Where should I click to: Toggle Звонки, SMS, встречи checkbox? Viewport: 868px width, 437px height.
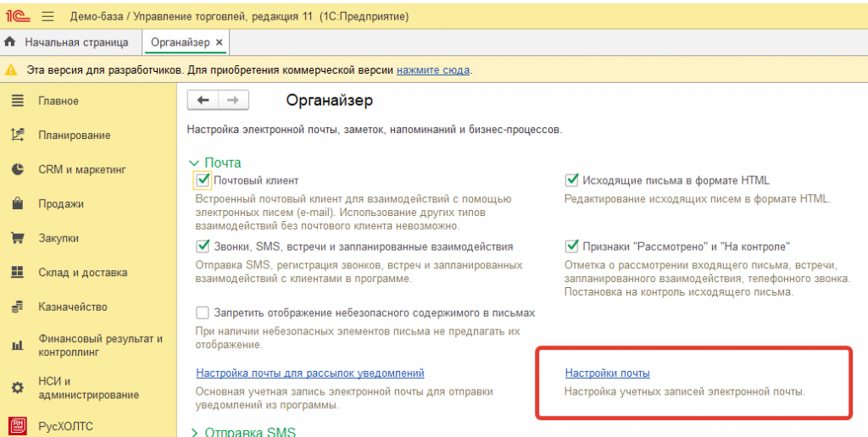(x=203, y=246)
